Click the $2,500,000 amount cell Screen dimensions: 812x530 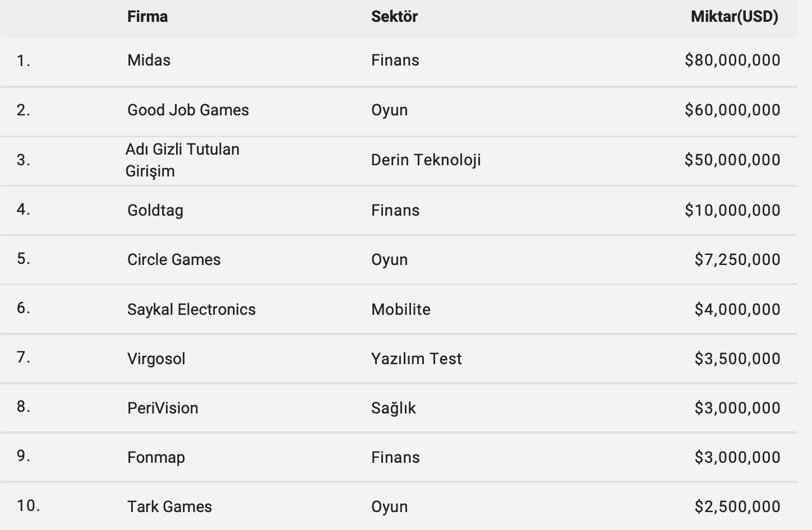737,507
